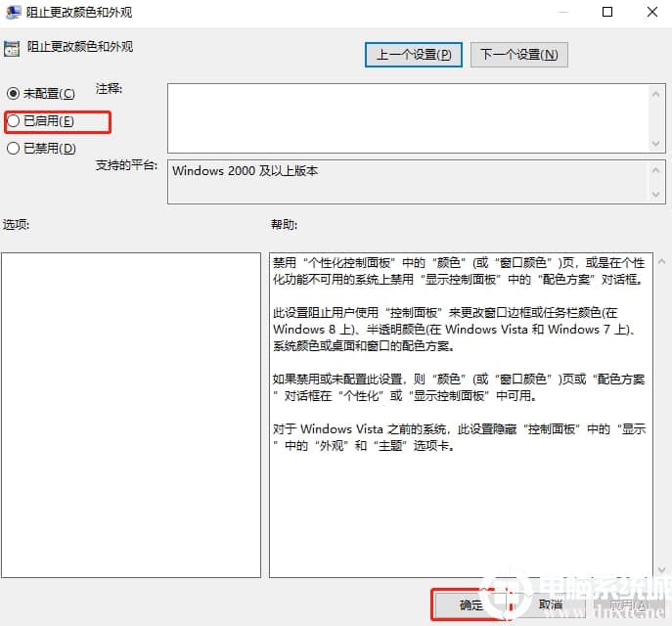Click the help paragraph starting with 如果禁用或未配置
The width and height of the screenshot is (672, 626).
[459, 387]
